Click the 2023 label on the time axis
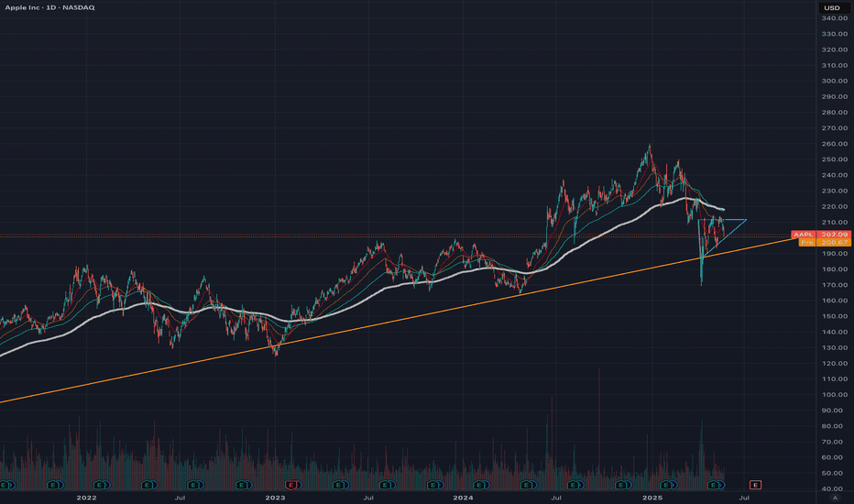 coord(275,498)
